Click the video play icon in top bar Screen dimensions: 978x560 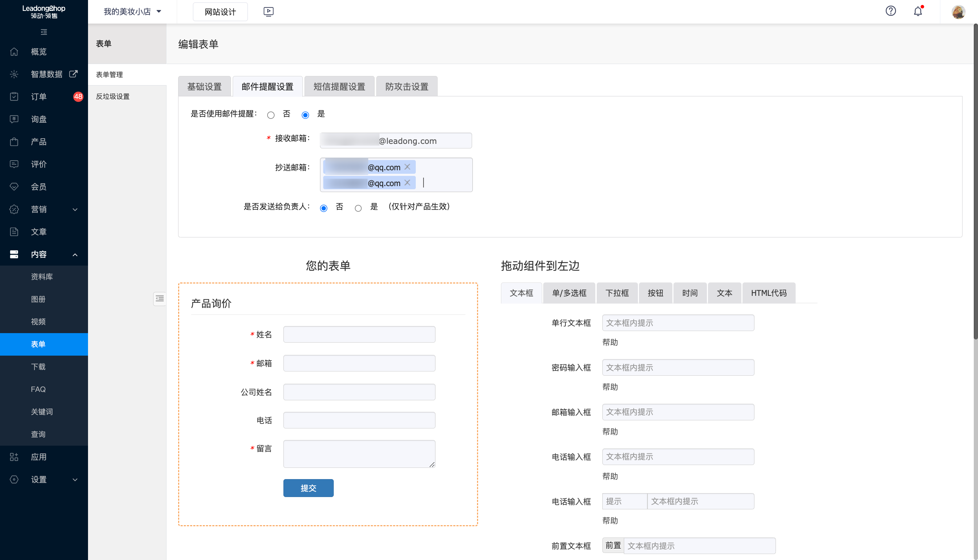pyautogui.click(x=268, y=12)
